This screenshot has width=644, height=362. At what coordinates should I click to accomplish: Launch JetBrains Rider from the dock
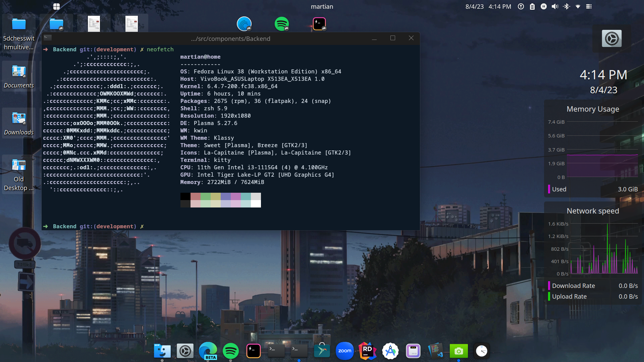tap(368, 351)
